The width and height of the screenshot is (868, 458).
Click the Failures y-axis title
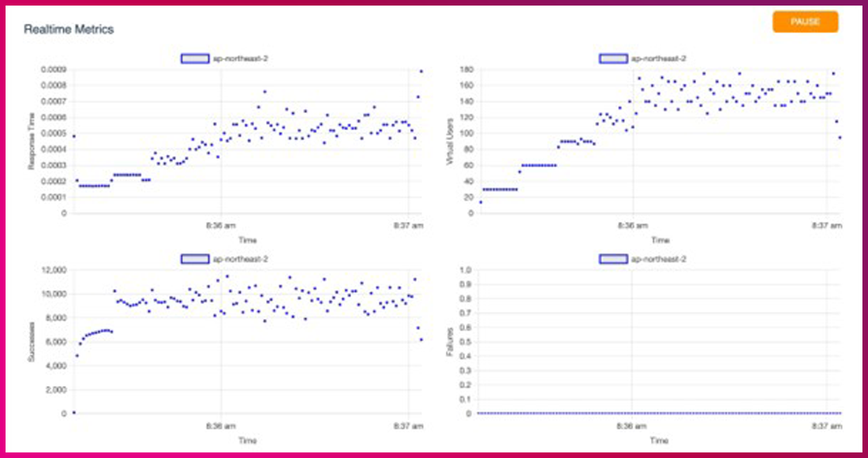click(450, 342)
